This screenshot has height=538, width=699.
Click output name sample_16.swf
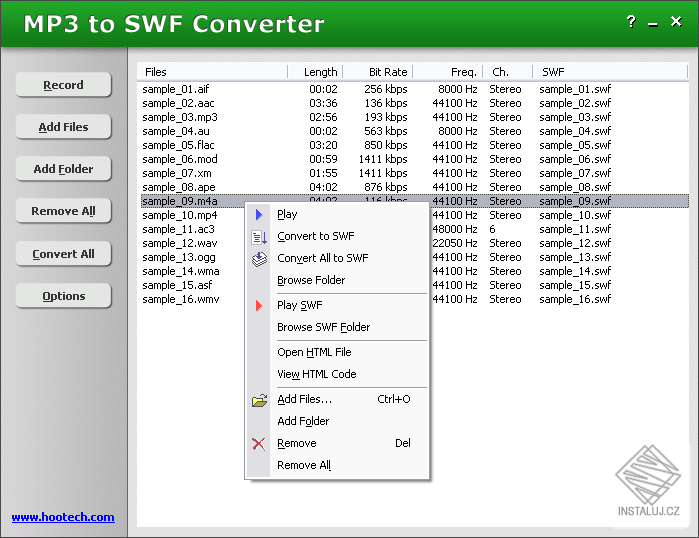575,299
